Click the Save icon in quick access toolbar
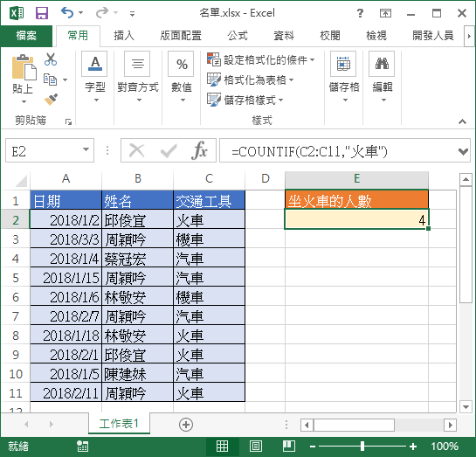Image resolution: width=476 pixels, height=457 pixels. tap(42, 13)
